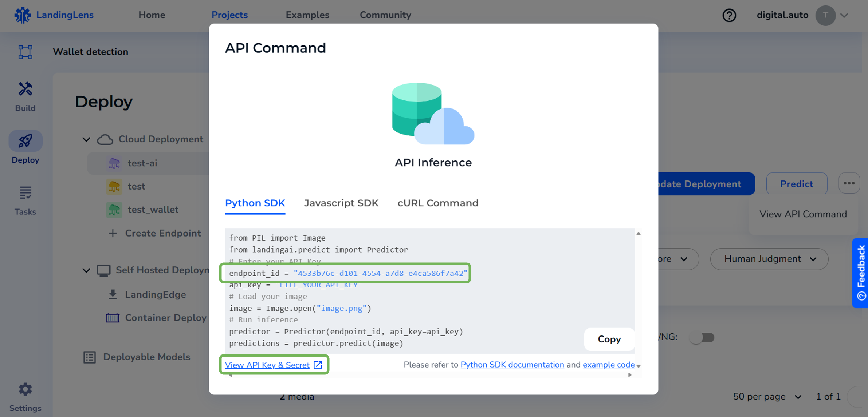The image size is (868, 417).
Task: Select the Build hammer icon
Action: point(24,89)
